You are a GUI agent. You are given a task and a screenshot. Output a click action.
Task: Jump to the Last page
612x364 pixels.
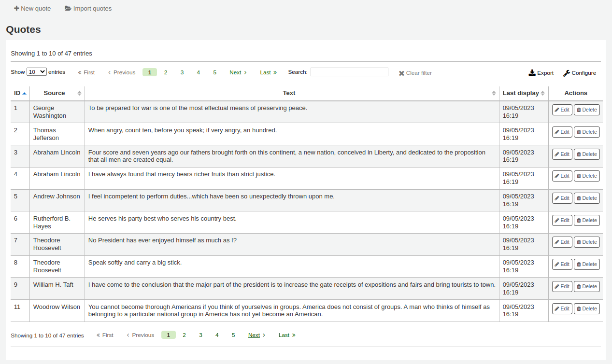point(266,72)
